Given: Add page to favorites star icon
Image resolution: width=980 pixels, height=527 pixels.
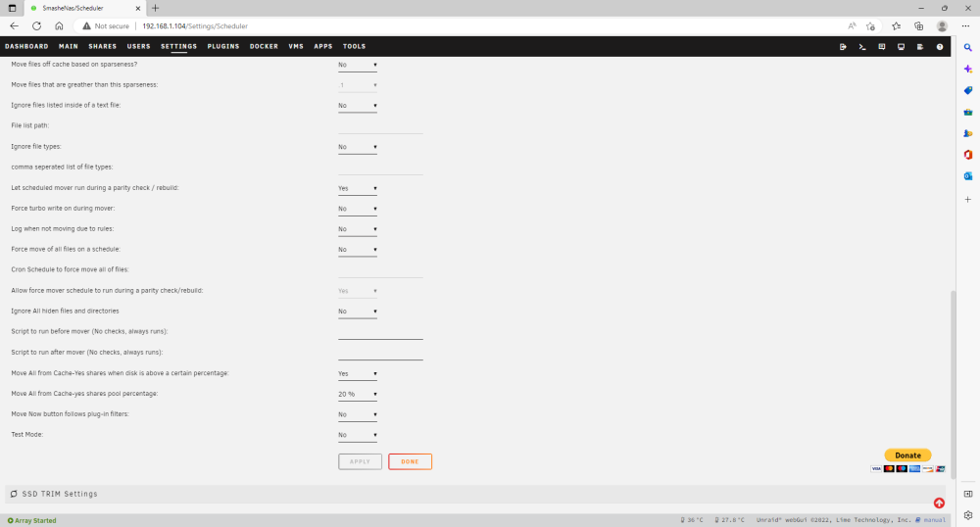Looking at the screenshot, I should pos(870,26).
